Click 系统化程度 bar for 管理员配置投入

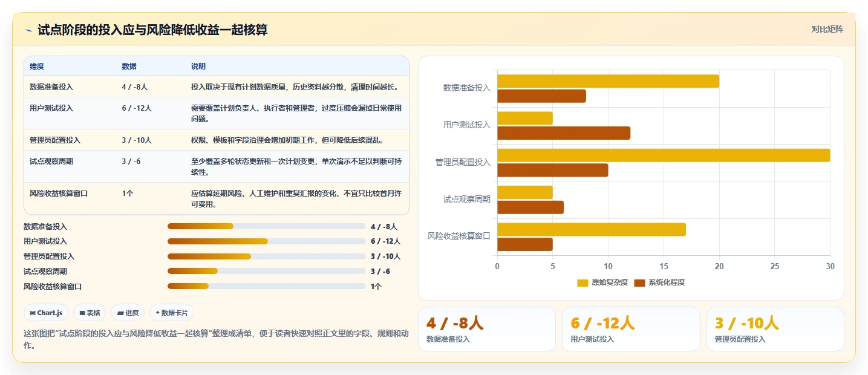[553, 170]
